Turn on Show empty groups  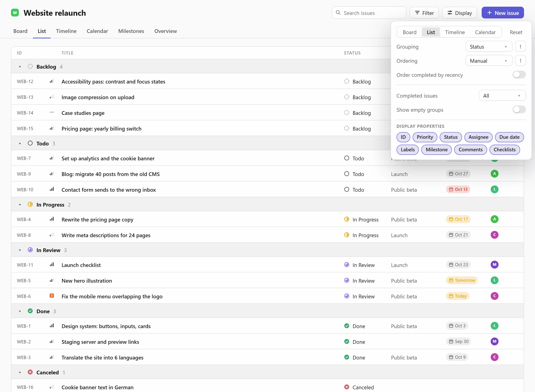coord(519,110)
